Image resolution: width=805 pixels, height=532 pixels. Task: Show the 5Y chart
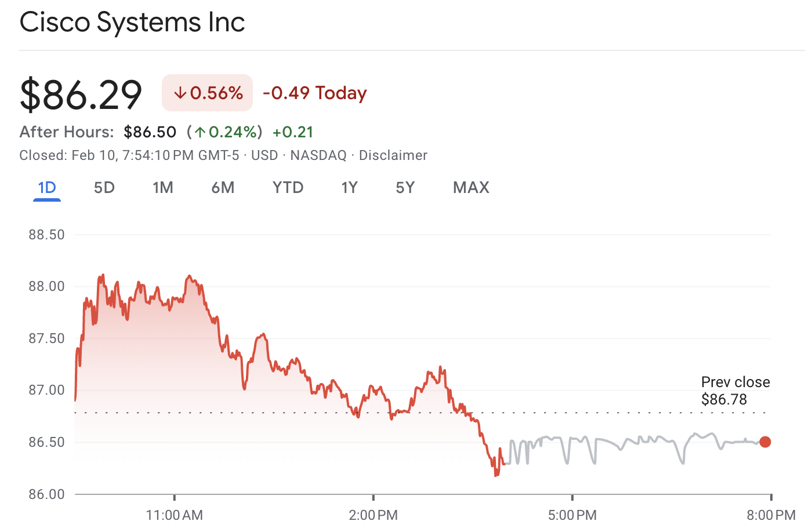click(405, 187)
